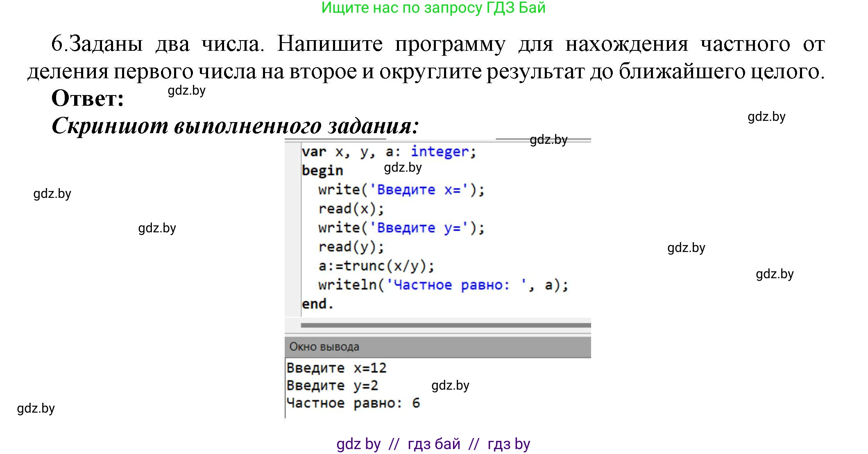Screen dimensions: 868x454
Task: Click output line Введите y=2
Action: [332, 386]
